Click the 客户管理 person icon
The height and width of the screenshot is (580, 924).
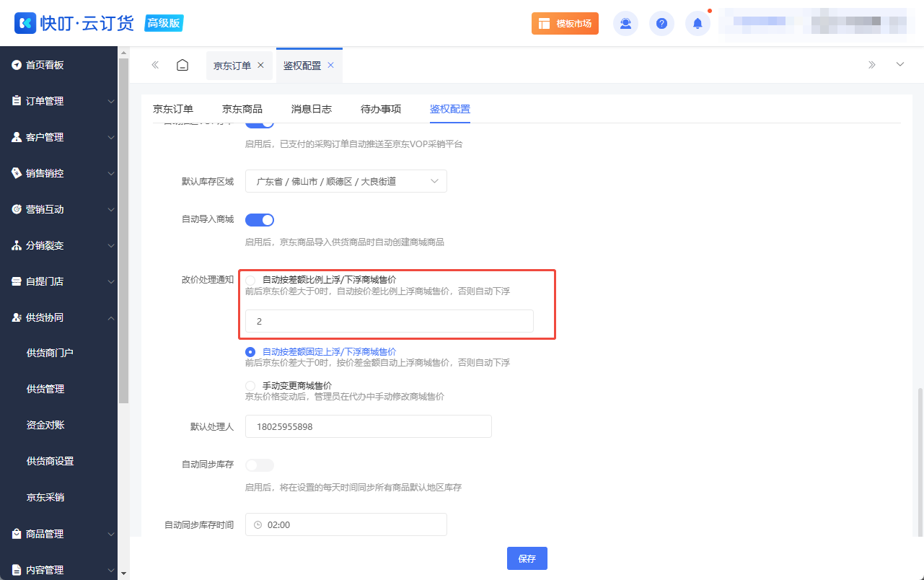point(17,137)
